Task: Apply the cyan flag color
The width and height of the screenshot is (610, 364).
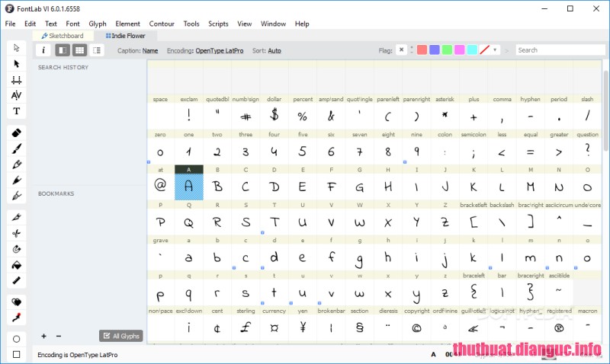Action: [472, 49]
